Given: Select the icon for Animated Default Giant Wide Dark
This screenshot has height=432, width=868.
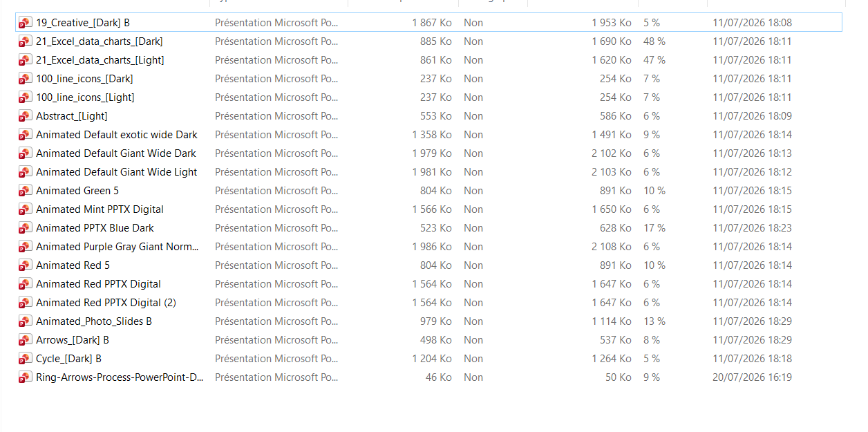Looking at the screenshot, I should [x=26, y=153].
